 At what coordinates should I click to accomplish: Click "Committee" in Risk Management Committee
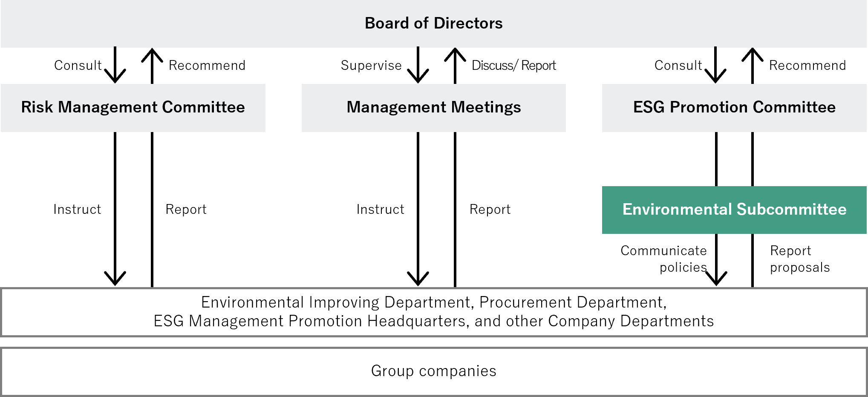tap(203, 107)
